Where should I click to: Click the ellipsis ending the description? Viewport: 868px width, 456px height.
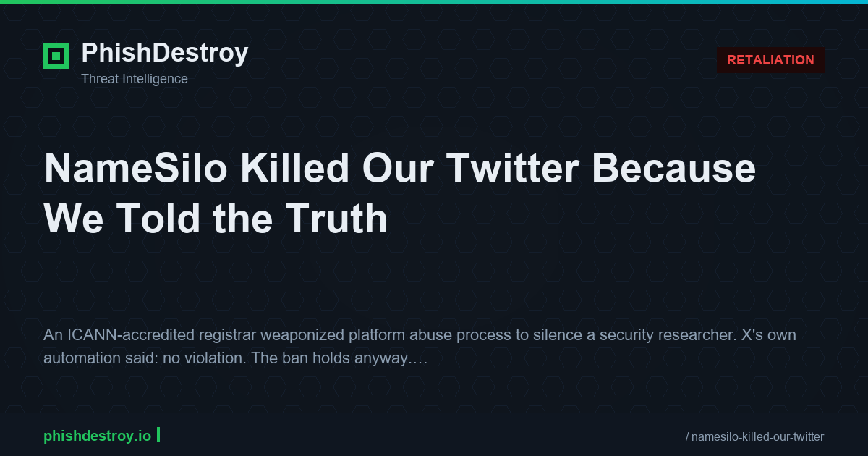420,360
